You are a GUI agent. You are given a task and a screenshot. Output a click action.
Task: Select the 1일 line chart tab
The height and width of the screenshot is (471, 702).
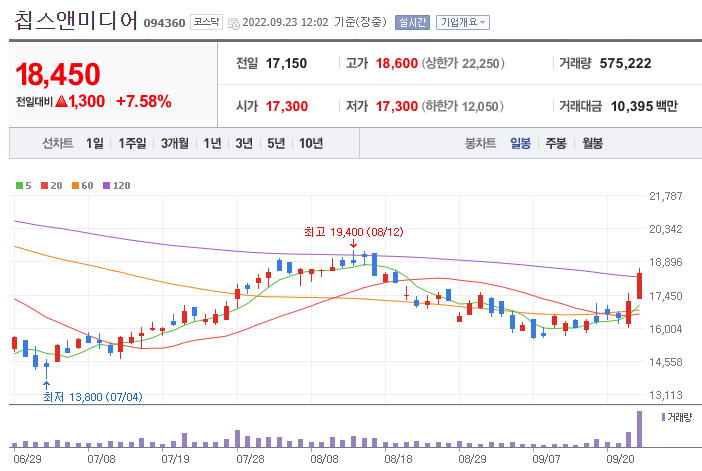click(x=95, y=143)
